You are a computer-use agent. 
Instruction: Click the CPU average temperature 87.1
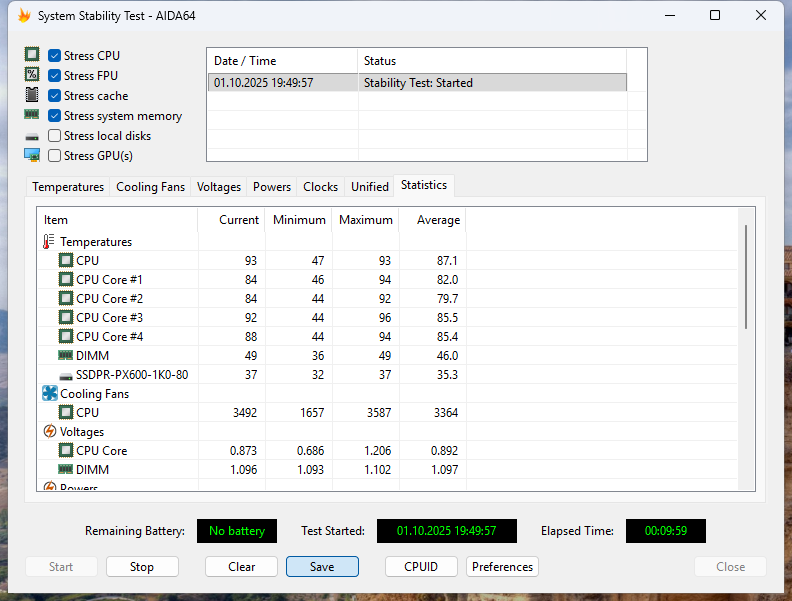447,261
